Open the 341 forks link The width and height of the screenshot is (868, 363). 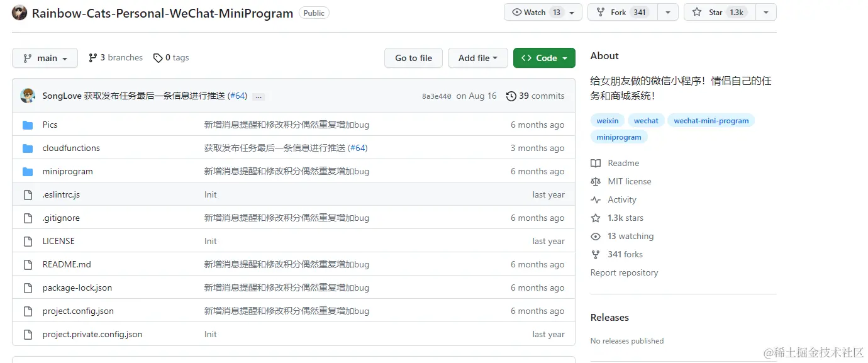(625, 255)
